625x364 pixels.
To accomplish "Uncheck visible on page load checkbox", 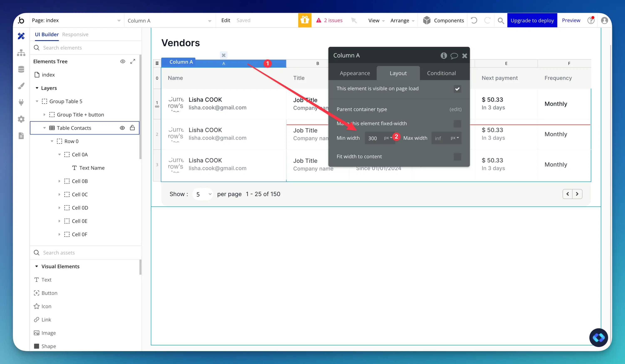I will (x=457, y=89).
